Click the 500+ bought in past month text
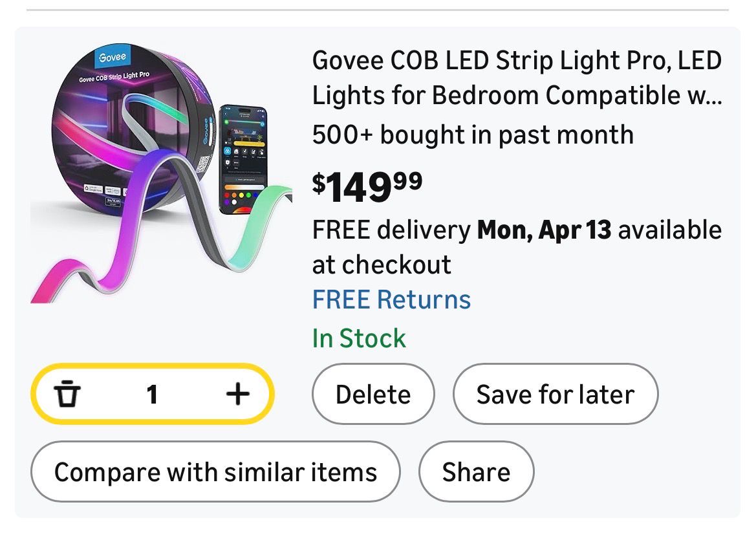 click(473, 135)
